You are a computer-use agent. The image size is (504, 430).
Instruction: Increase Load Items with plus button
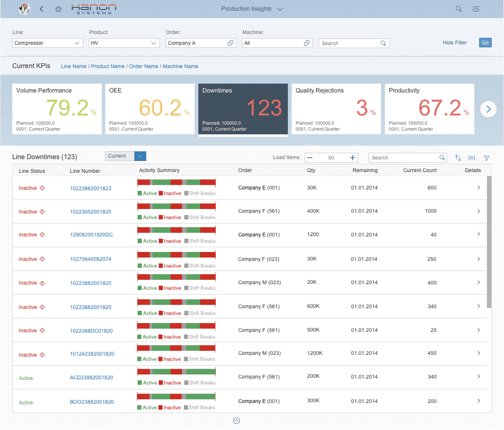pos(353,158)
